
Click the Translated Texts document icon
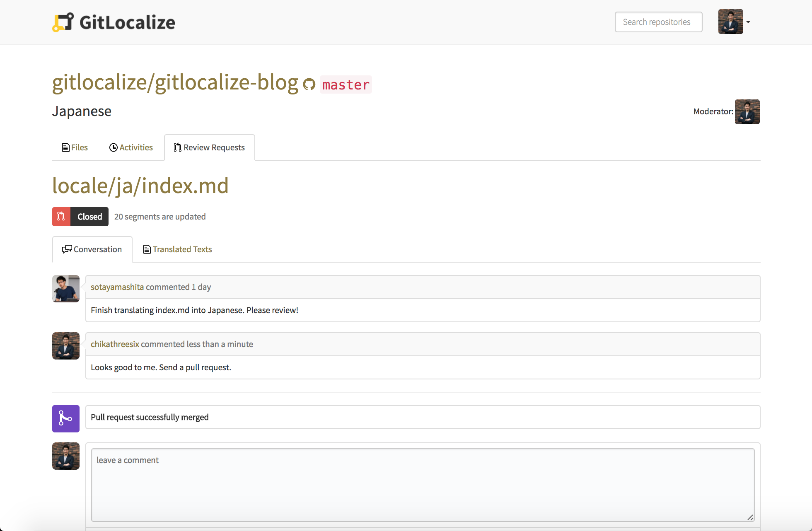point(147,249)
